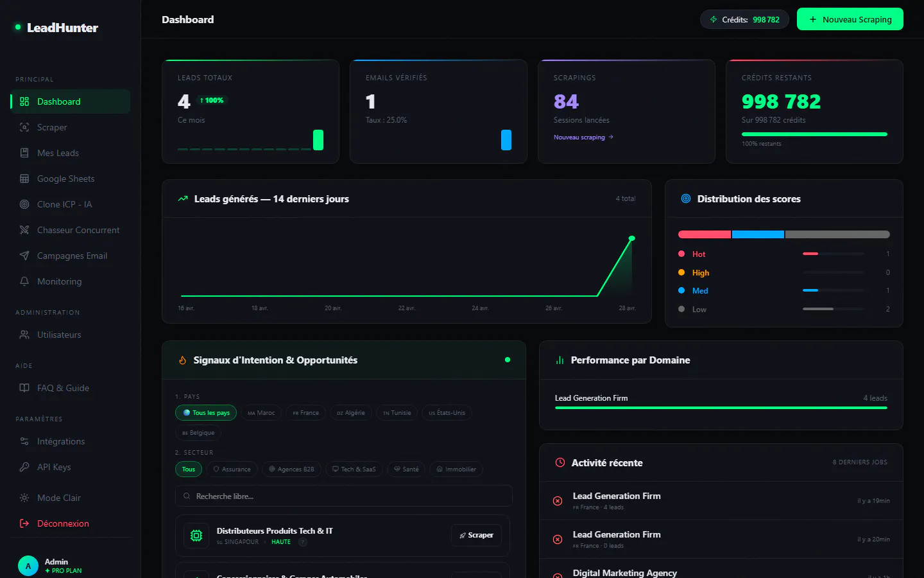Click the credits remaining progress bar
The width and height of the screenshot is (924, 578).
coord(814,134)
